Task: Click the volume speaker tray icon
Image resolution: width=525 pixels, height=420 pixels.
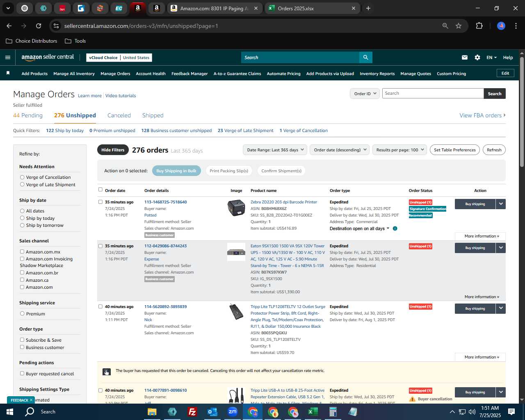Action: point(472,412)
